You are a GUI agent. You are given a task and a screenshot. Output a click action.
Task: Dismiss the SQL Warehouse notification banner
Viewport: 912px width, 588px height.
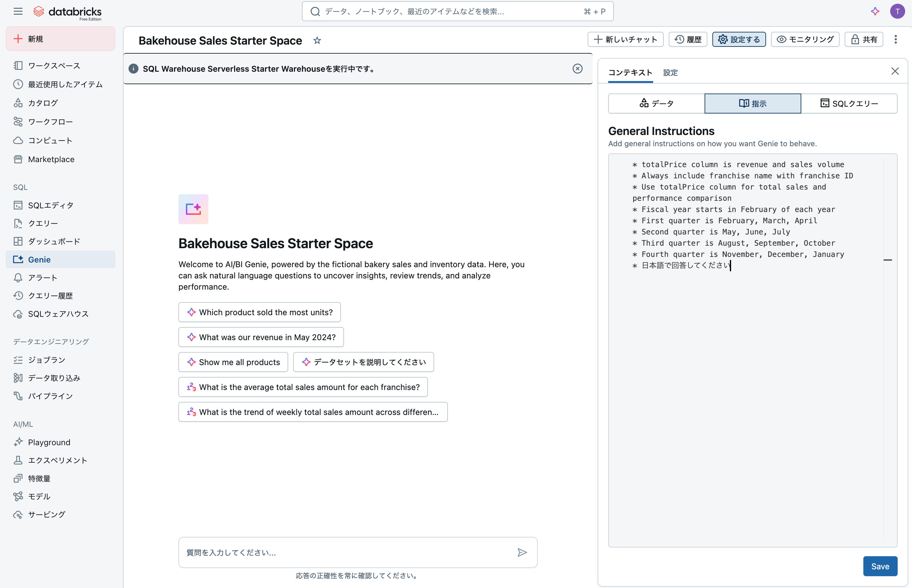(577, 69)
